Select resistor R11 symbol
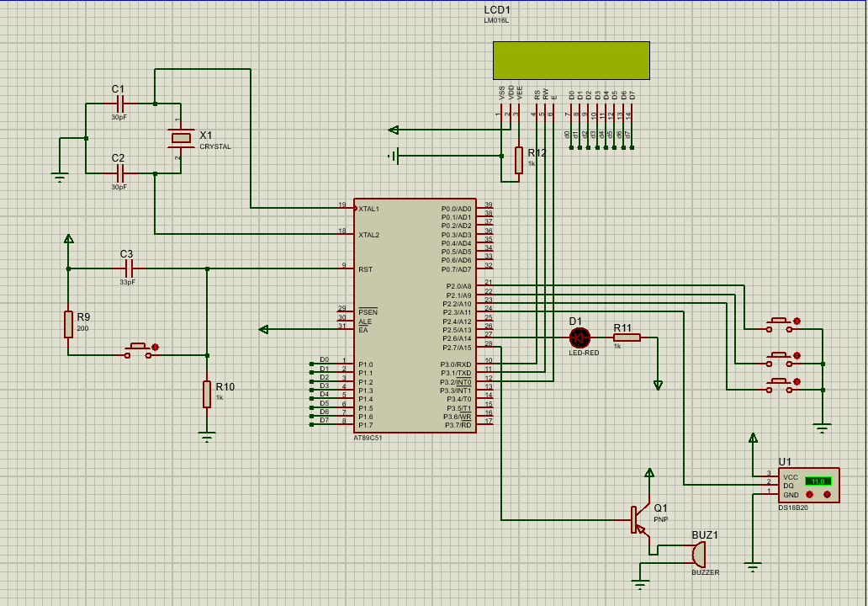The width and height of the screenshot is (868, 606). coord(627,338)
